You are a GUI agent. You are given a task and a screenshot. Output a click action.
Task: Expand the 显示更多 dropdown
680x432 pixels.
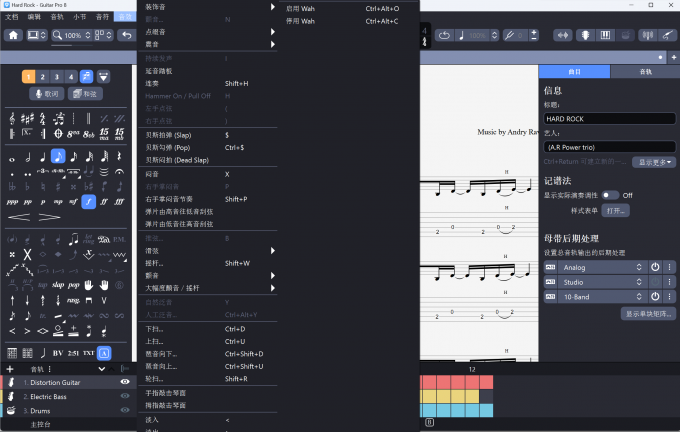pos(651,162)
